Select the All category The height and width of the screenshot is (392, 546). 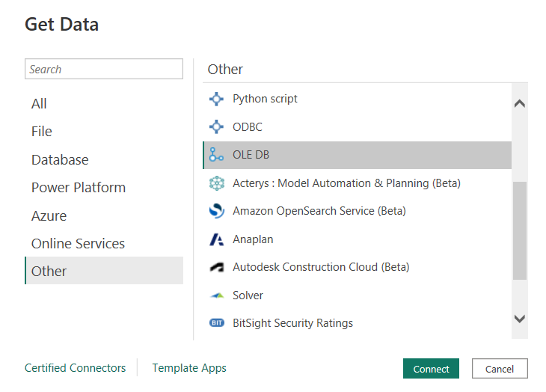click(39, 104)
